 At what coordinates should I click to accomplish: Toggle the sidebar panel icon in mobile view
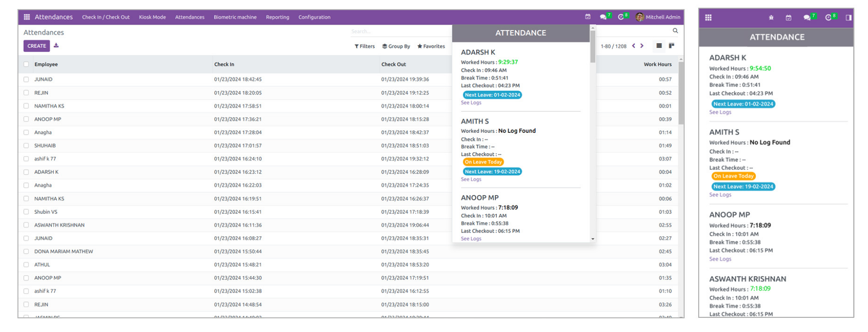(x=848, y=17)
